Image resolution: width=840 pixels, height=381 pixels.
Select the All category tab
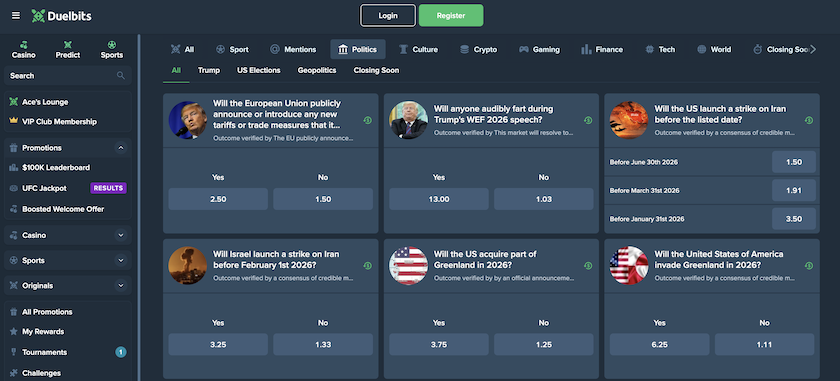point(182,49)
